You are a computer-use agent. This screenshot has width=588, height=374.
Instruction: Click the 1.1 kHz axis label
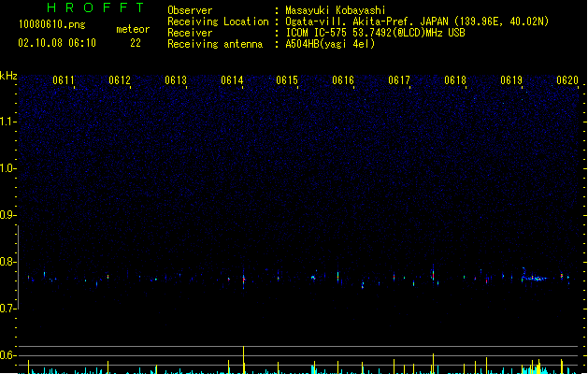tap(8, 122)
